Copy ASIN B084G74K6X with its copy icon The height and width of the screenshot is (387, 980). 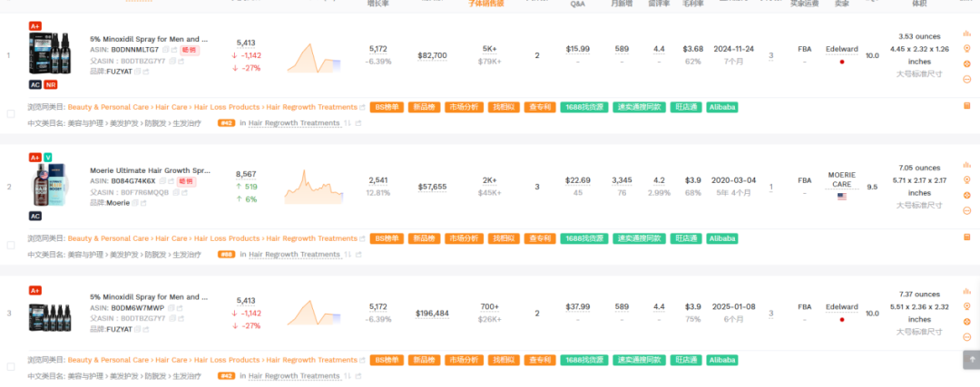pos(163,181)
